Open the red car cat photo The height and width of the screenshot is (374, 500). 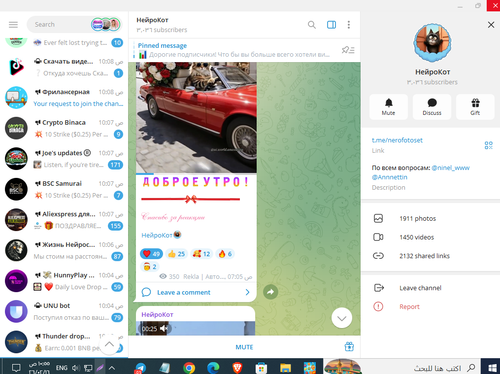196,117
